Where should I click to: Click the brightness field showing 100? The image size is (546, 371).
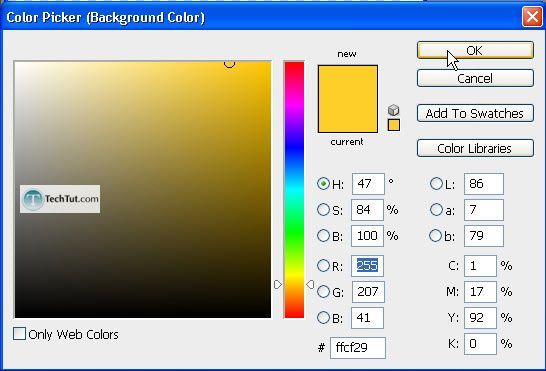367,236
